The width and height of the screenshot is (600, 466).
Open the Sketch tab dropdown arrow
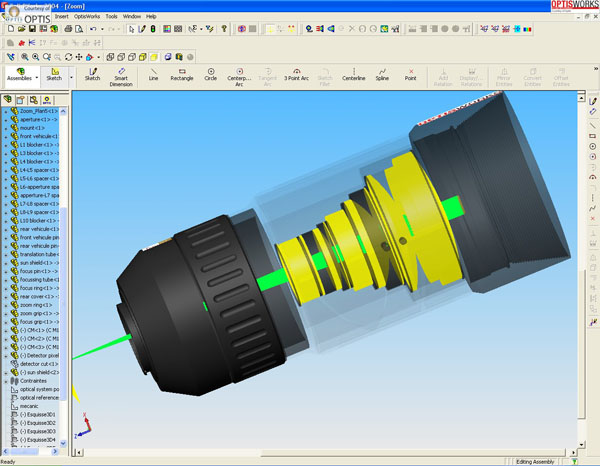(x=71, y=77)
